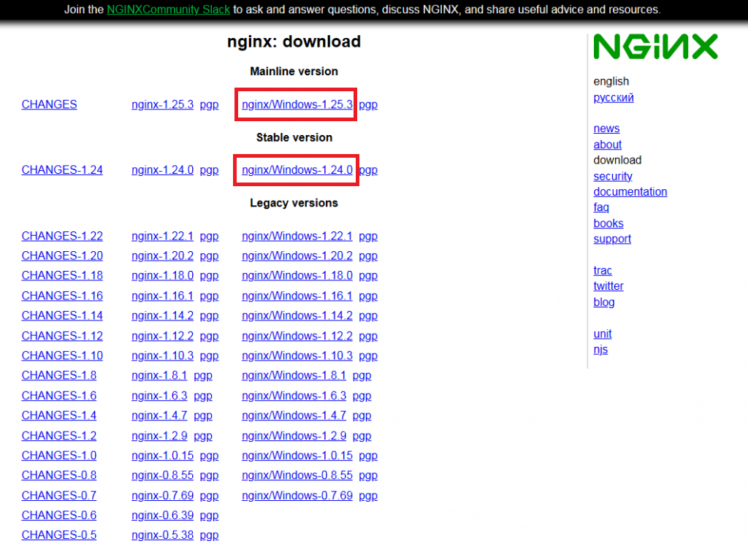Screen dimensions: 748x560
Task: Open pgp signature for nginx-1.0.15
Action: [209, 456]
